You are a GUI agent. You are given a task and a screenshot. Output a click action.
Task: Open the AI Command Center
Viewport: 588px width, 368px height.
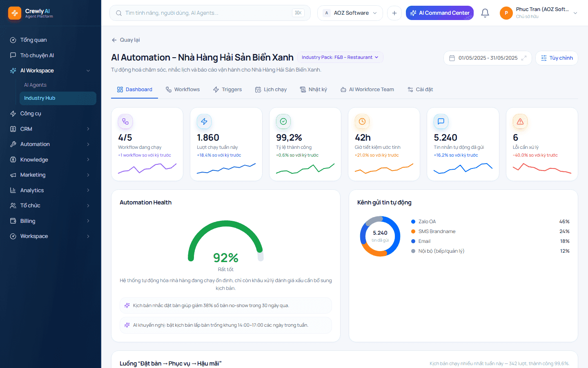pos(440,13)
